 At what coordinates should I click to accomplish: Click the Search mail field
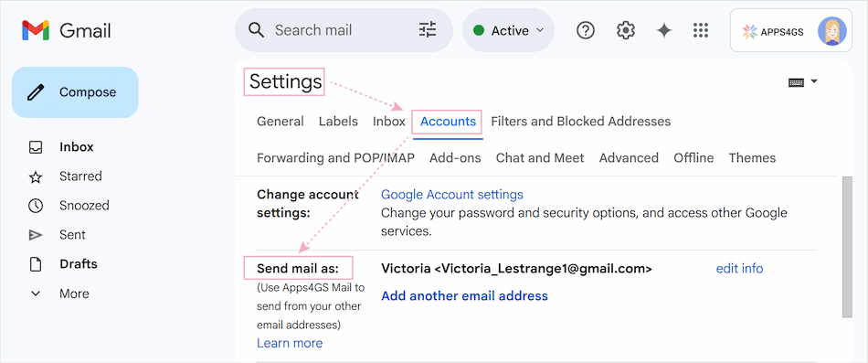[344, 30]
